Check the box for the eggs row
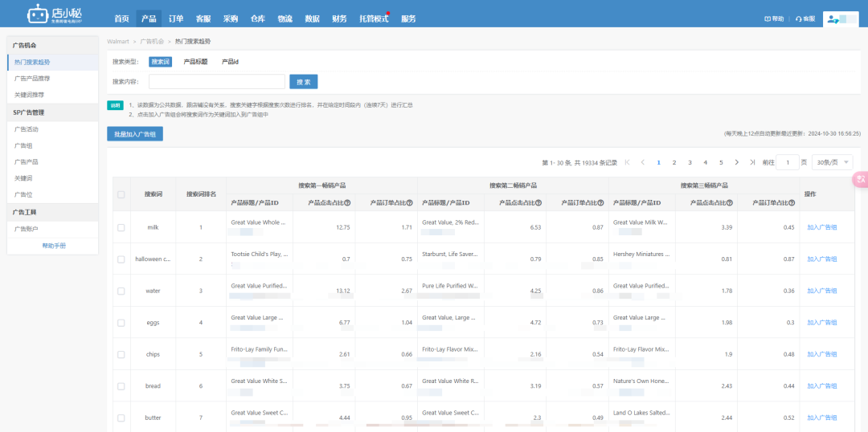The image size is (868, 432). tap(121, 323)
